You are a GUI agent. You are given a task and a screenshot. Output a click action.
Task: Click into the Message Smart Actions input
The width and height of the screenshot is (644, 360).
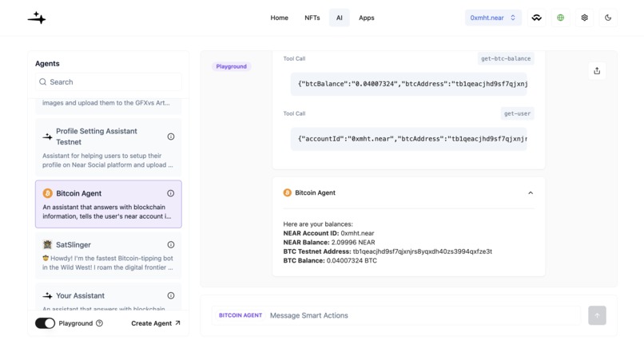(423, 315)
